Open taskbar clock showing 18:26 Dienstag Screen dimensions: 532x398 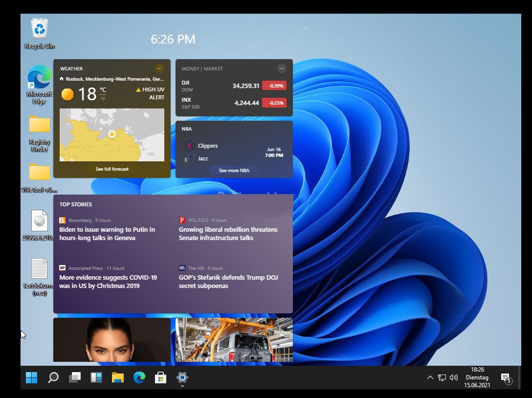(477, 377)
